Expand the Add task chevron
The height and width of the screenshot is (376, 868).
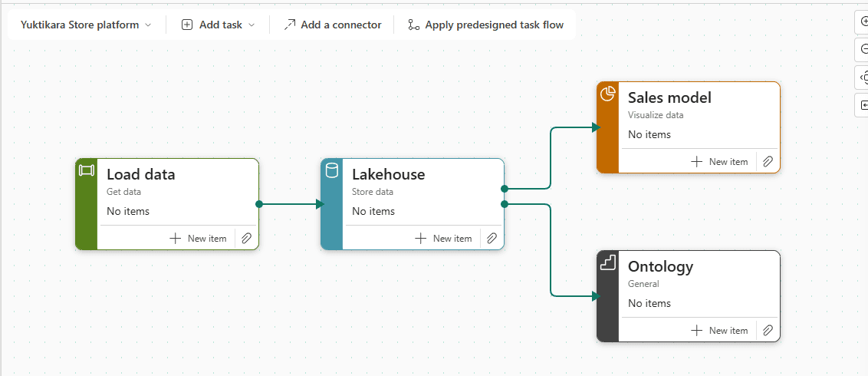coord(252,25)
